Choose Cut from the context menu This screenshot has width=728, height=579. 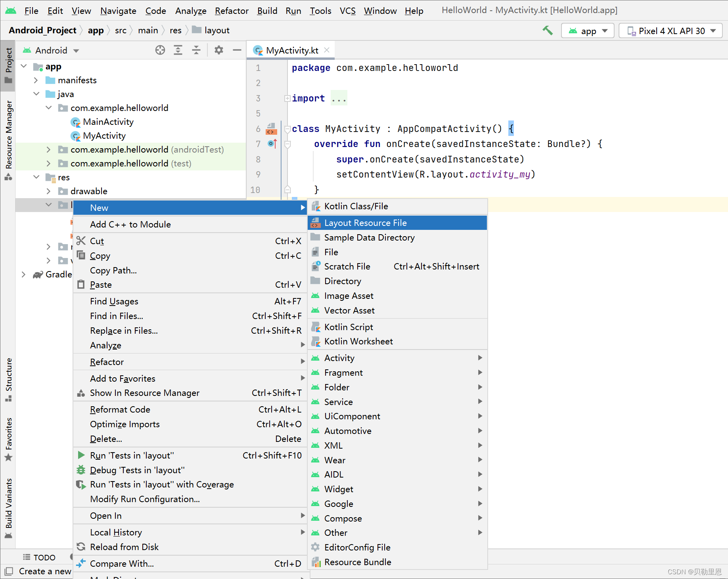(x=190, y=241)
